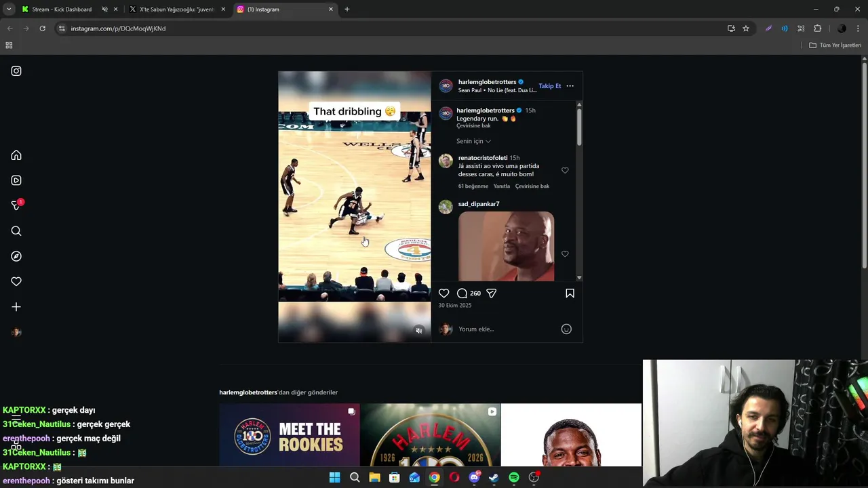Screen dimensions: 868x488
Task: Open the 'Meet the Rookies' post thumbnail
Action: [x=290, y=435]
